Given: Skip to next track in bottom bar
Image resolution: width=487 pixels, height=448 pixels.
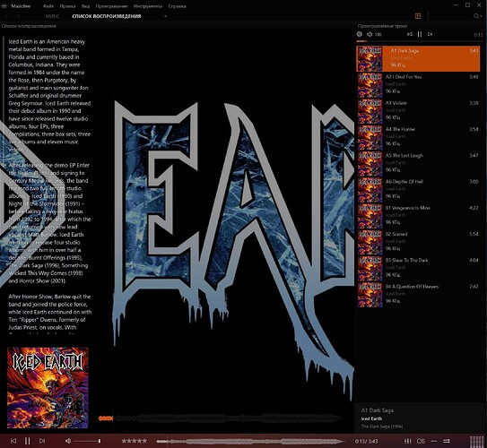Looking at the screenshot, I should (42, 441).
